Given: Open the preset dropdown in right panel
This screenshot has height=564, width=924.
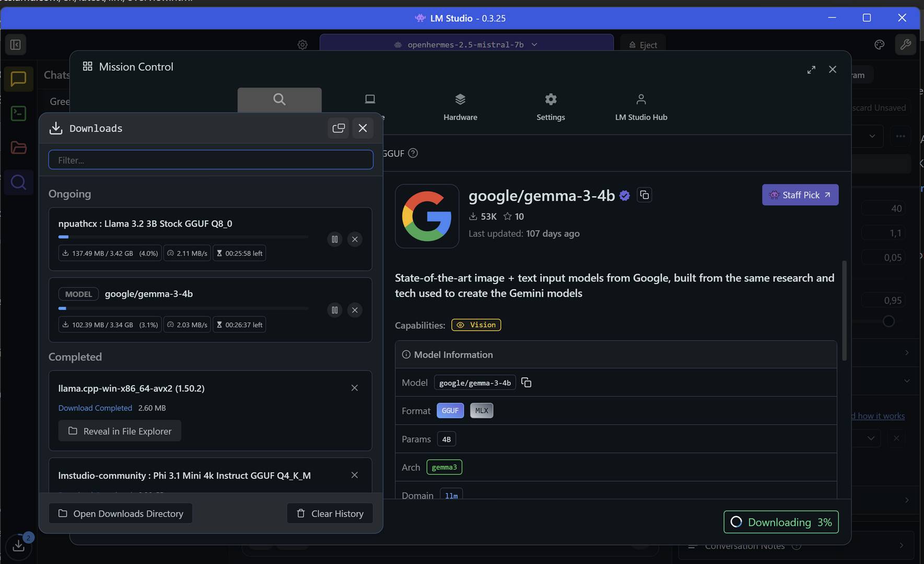Looking at the screenshot, I should 872,136.
